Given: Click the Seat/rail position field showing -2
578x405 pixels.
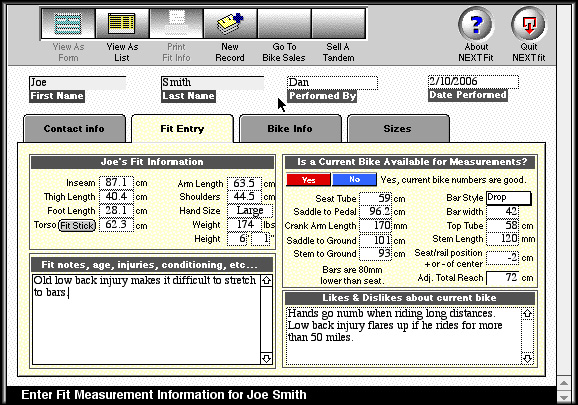Looking at the screenshot, I should (502, 258).
